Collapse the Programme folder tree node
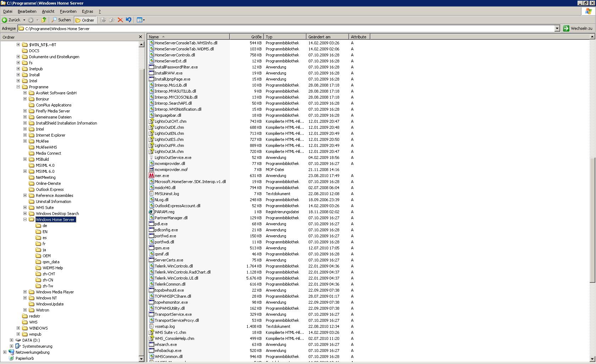 [18, 87]
